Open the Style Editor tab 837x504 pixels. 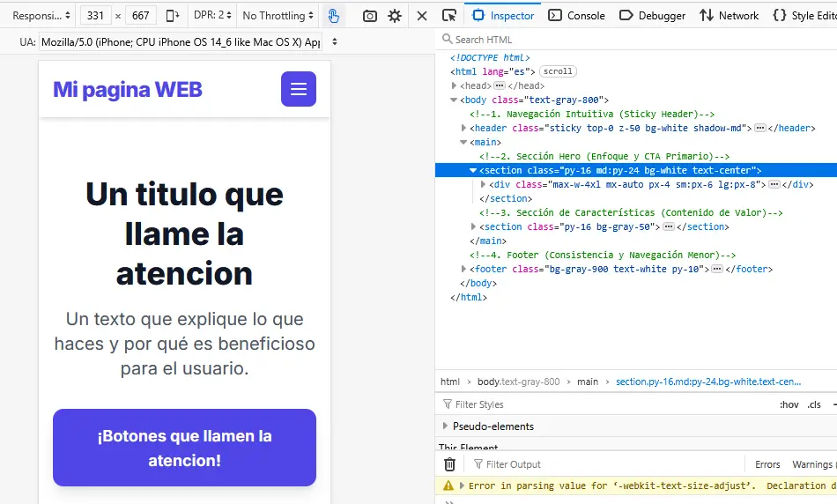(x=804, y=16)
